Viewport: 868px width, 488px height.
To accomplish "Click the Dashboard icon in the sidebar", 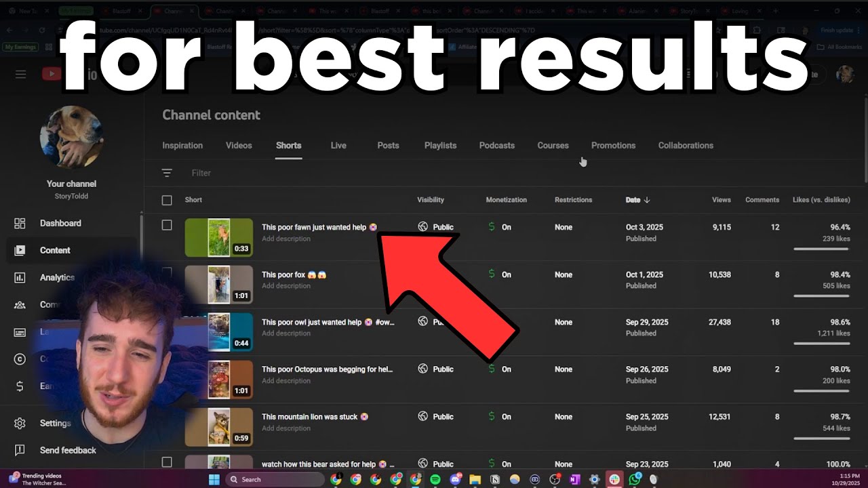I will [x=20, y=223].
